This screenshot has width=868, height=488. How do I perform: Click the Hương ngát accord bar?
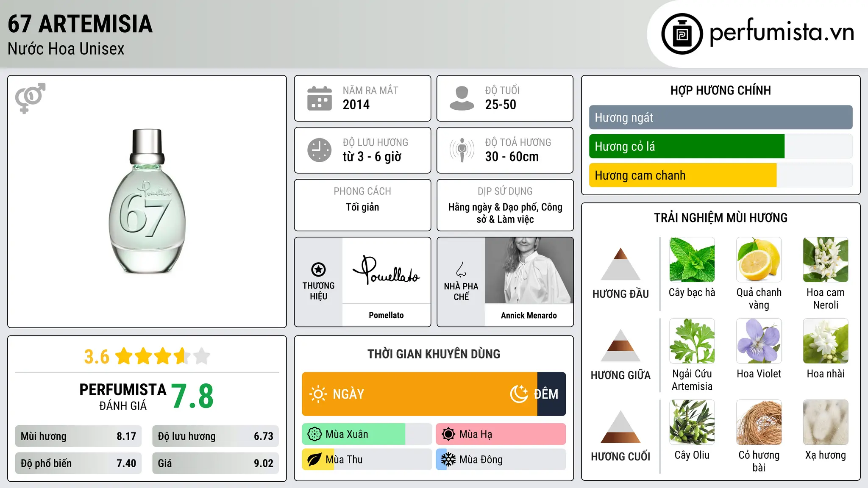pos(721,117)
